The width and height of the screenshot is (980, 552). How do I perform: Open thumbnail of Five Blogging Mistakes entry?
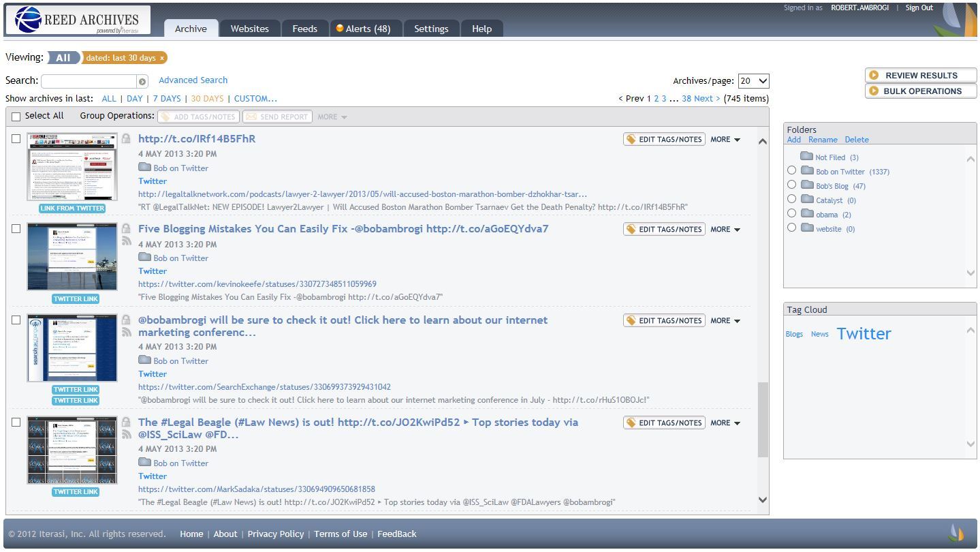click(72, 257)
